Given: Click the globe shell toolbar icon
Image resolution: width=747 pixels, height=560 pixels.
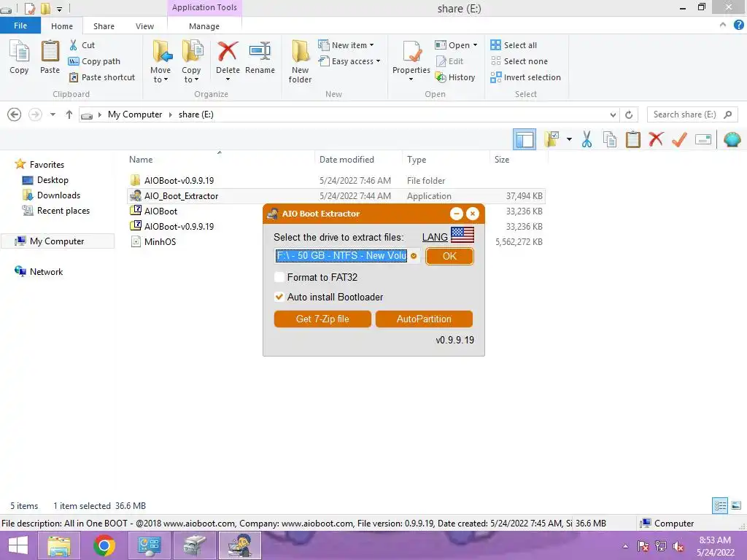Looking at the screenshot, I should tap(732, 139).
